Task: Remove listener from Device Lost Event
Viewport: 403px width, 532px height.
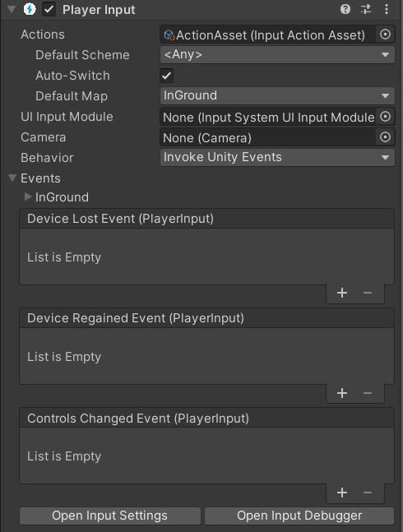Action: click(x=368, y=293)
